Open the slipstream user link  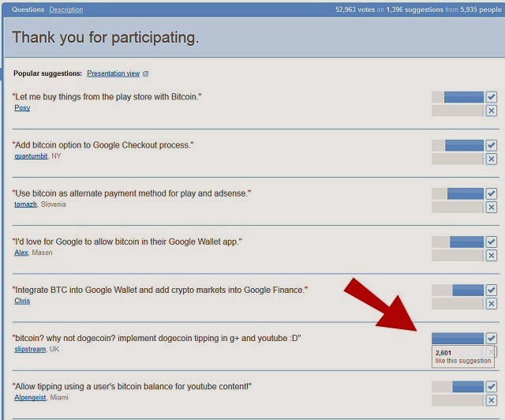pos(30,349)
